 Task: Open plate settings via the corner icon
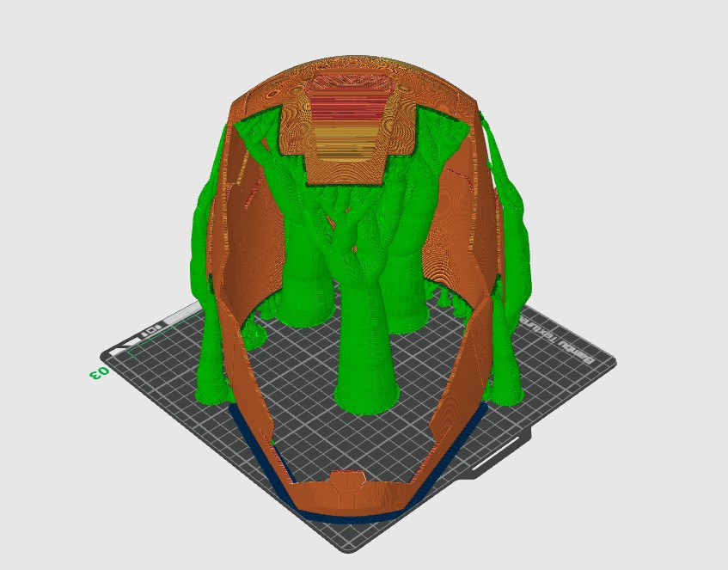[158, 327]
